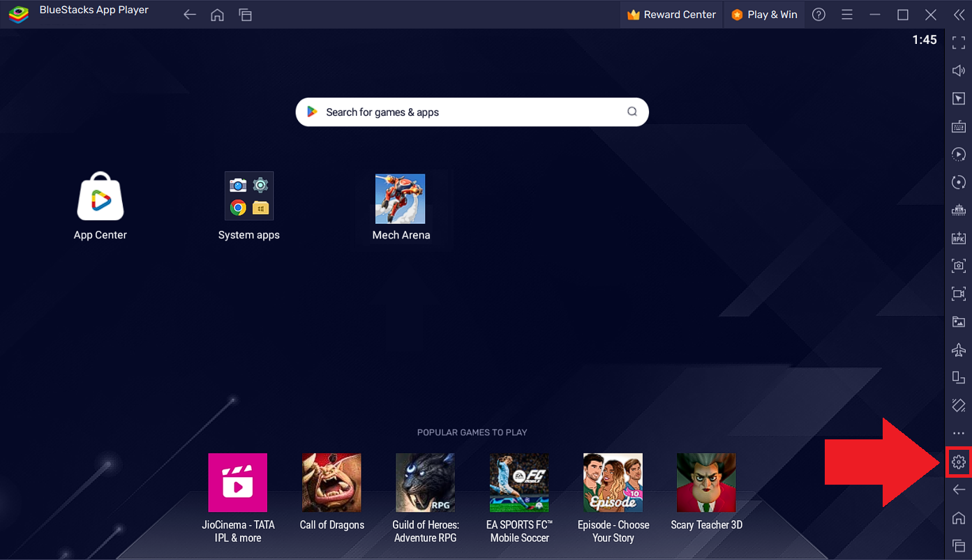Open the macro play-circle icon
The image size is (972, 560).
(959, 154)
